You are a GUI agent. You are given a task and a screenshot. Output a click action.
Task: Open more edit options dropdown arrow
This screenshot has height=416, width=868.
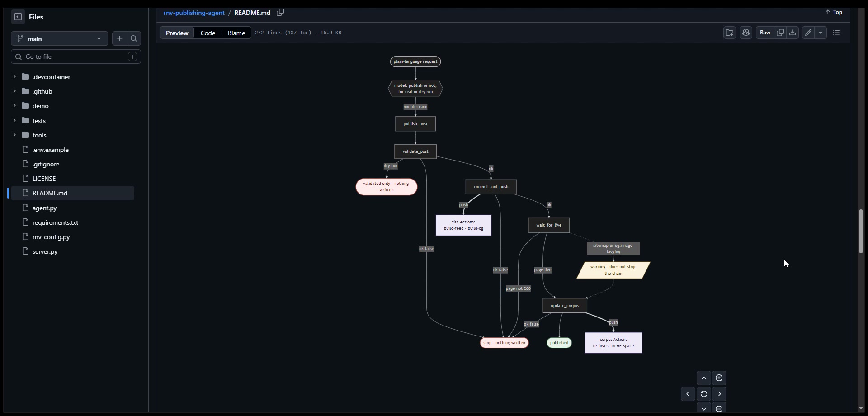click(821, 33)
